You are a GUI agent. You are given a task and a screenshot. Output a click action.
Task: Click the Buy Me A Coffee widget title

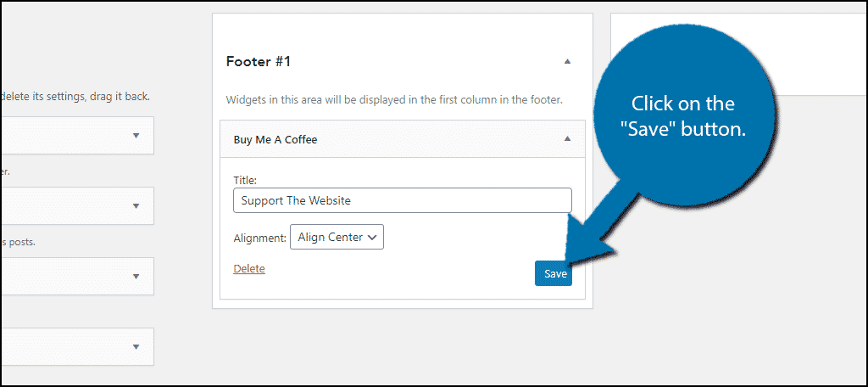[x=275, y=139]
